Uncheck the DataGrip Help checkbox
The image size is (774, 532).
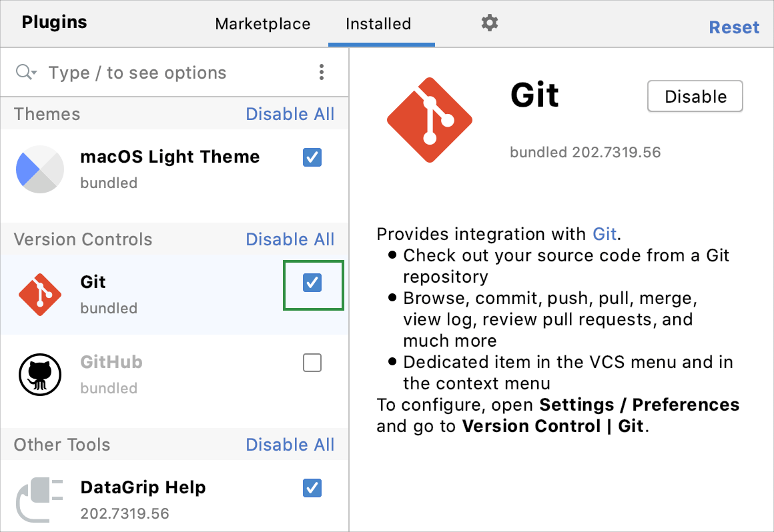(x=312, y=488)
